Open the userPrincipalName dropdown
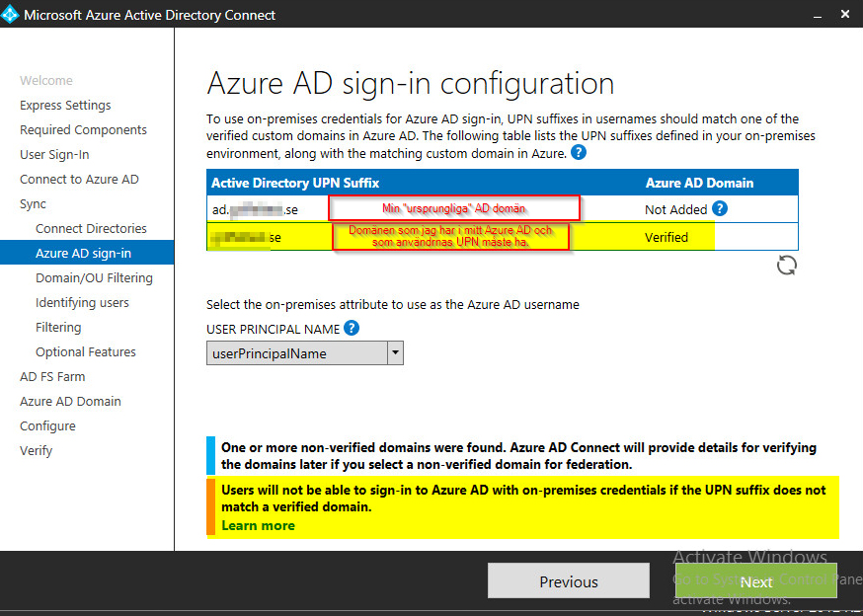Screen dimensions: 863x616 [x=395, y=352]
